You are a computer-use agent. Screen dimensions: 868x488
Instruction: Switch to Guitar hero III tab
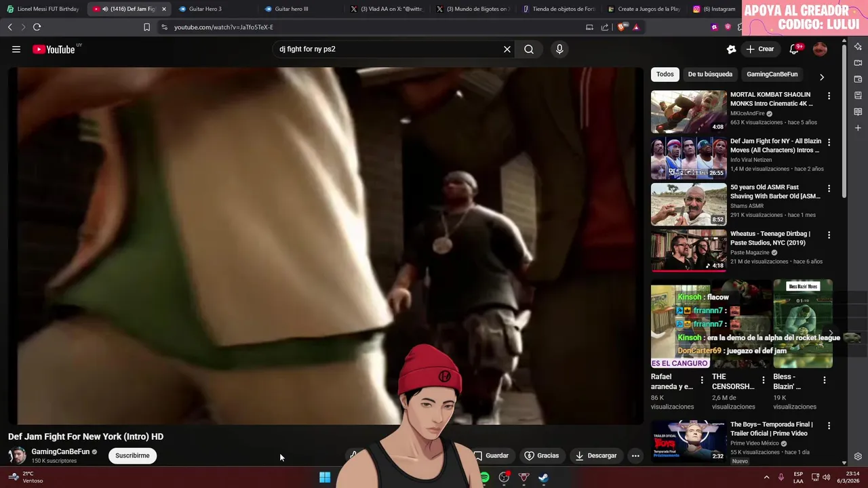tap(300, 9)
